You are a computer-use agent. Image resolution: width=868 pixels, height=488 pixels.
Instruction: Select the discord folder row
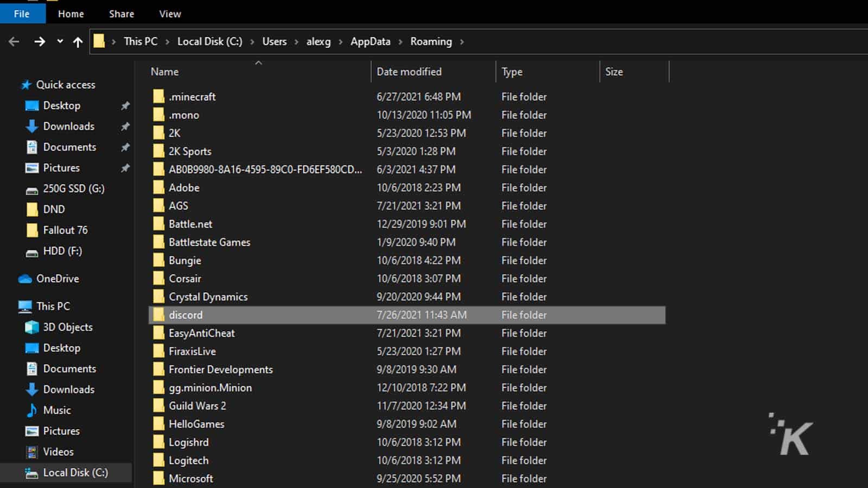pyautogui.click(x=407, y=315)
